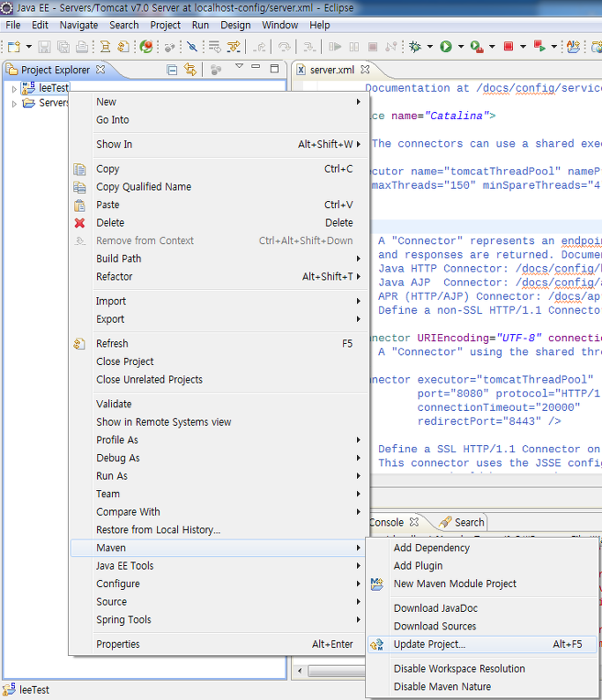The image size is (602, 700).
Task: Open the Navigate menu
Action: (78, 25)
